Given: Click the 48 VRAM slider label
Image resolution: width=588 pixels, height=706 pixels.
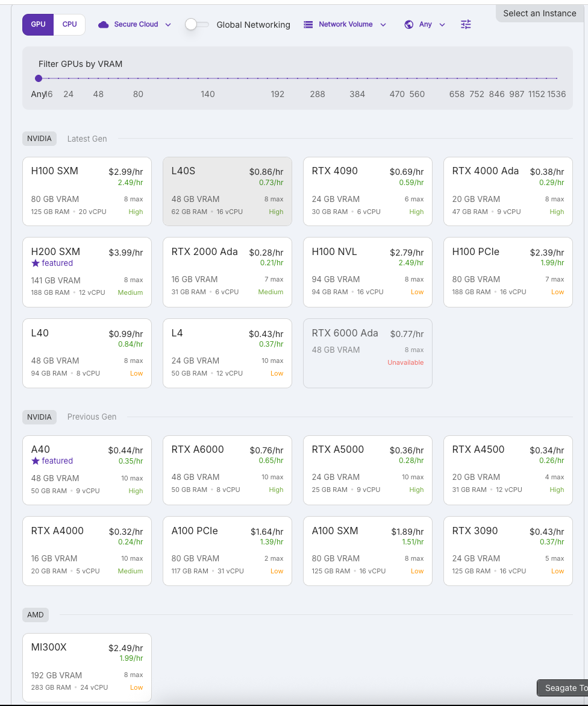Looking at the screenshot, I should (98, 94).
